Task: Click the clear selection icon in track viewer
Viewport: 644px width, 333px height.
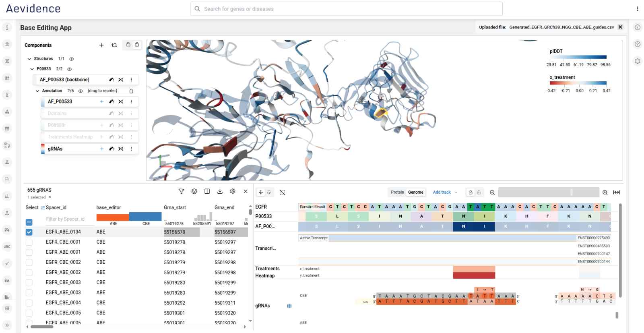Action: (x=283, y=192)
